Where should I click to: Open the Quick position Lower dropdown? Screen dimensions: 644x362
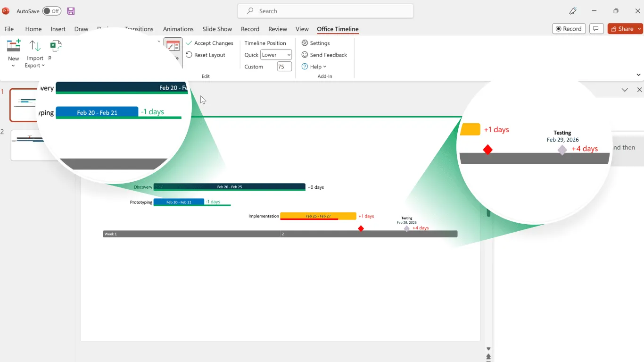point(276,55)
